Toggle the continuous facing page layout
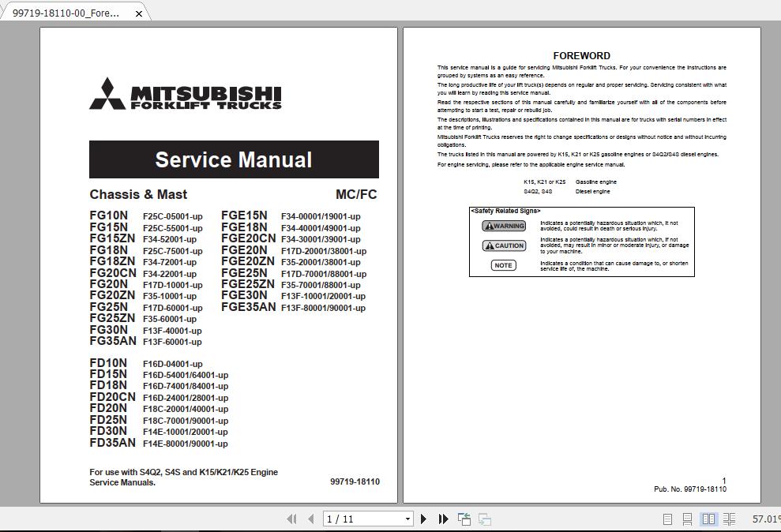Screen dimensions: 781x532 coord(729,519)
